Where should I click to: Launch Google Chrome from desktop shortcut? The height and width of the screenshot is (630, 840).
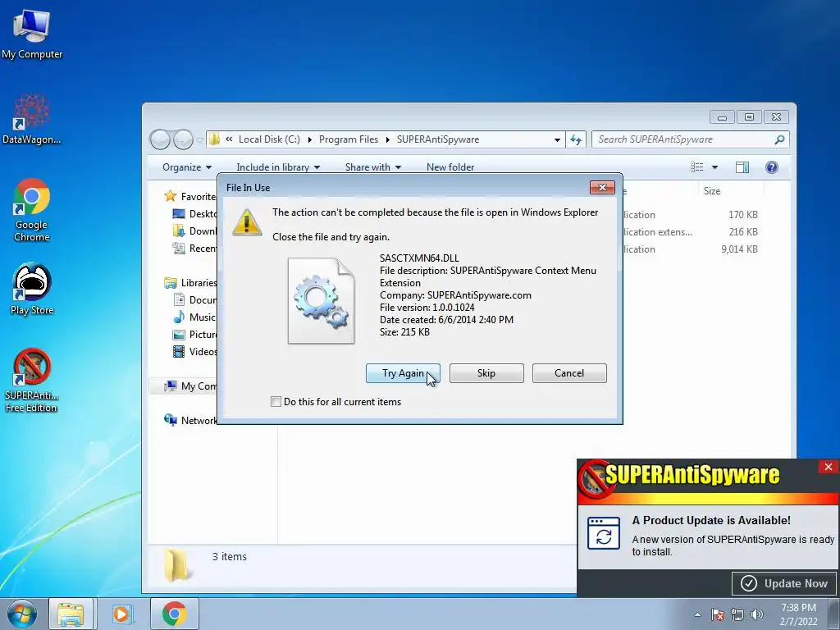(32, 210)
